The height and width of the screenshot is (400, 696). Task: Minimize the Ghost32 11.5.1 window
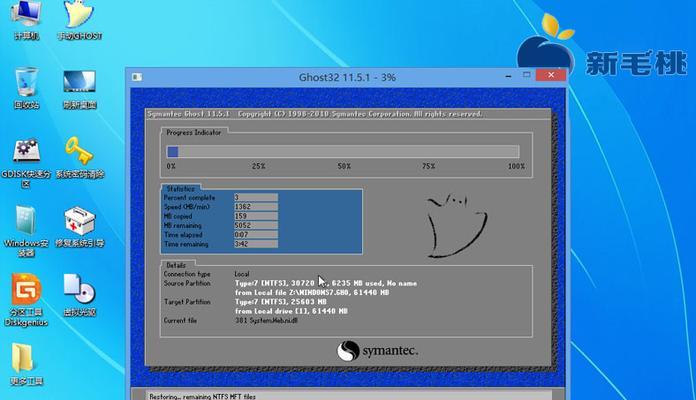click(x=508, y=76)
